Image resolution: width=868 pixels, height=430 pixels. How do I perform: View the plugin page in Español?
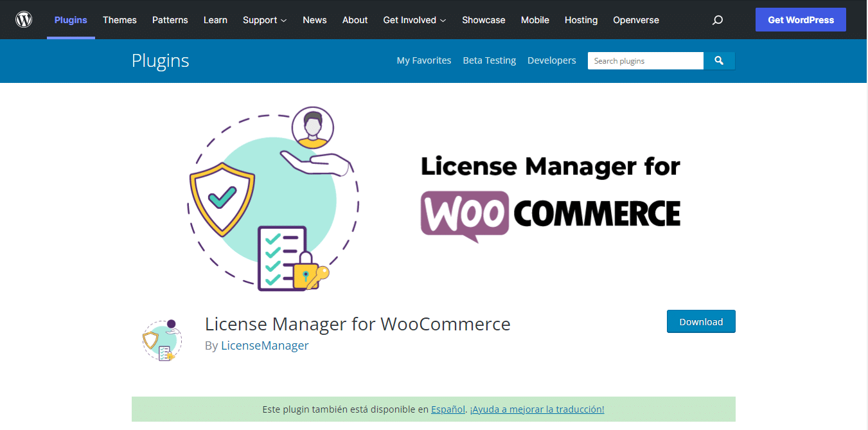coord(448,409)
